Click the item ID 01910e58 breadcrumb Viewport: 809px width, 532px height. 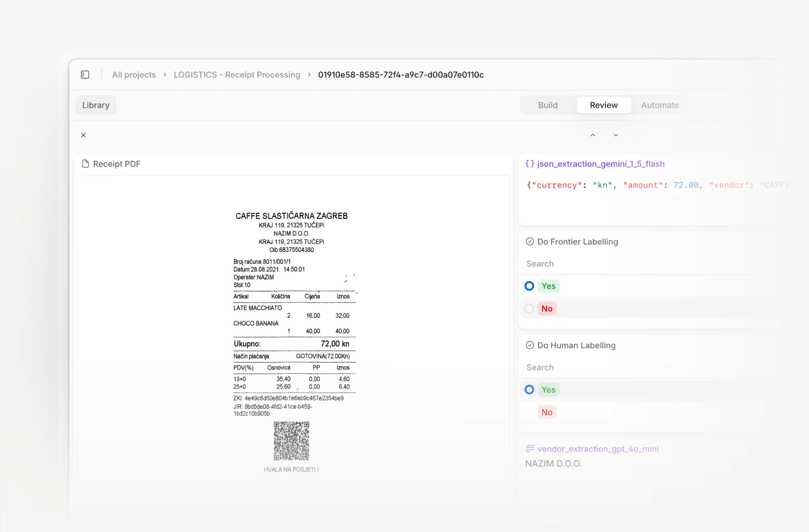(401, 75)
